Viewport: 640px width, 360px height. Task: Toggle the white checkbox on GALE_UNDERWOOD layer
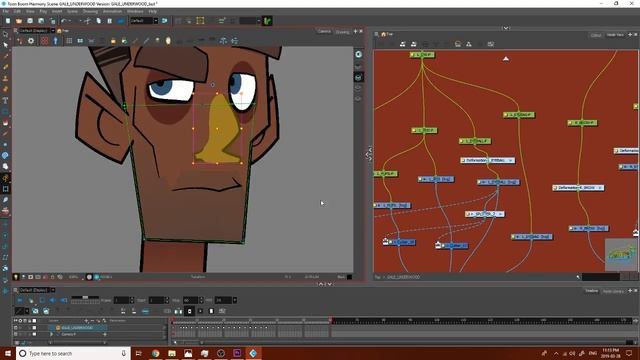pos(34,328)
